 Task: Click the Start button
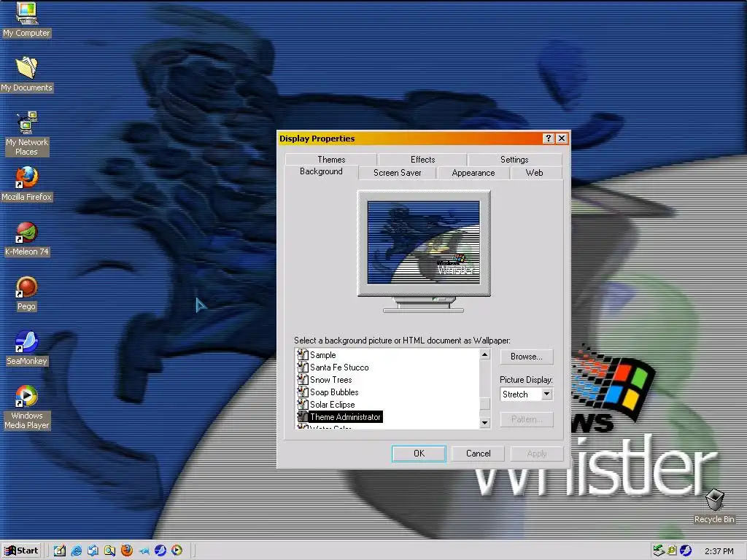[21, 551]
